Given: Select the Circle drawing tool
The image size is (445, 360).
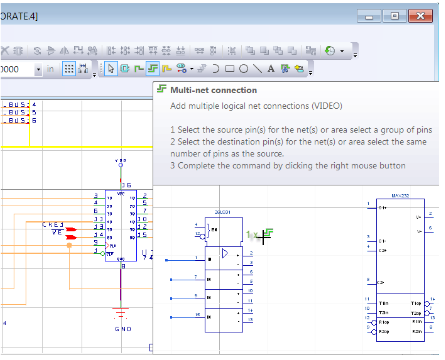Looking at the screenshot, I should point(244,69).
